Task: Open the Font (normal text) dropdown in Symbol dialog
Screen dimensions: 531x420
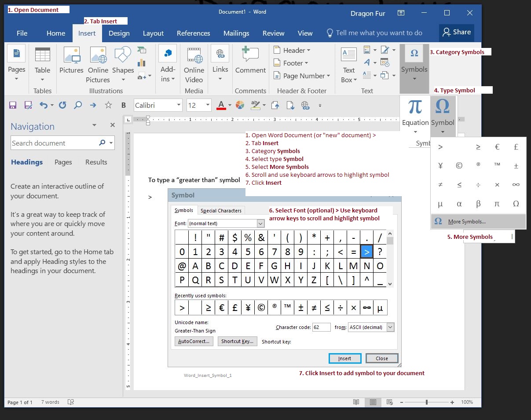Action: point(260,223)
